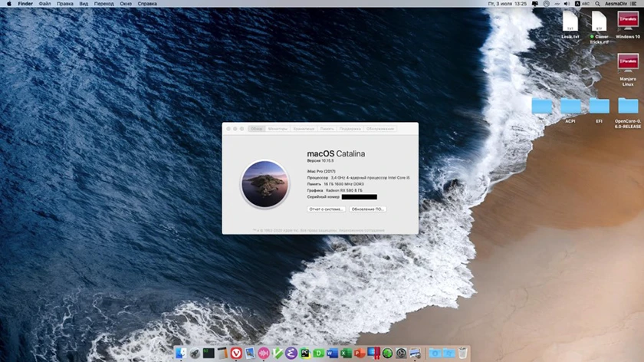This screenshot has height=362, width=644.
Task: Open the Лицензионное соглашение link
Action: point(362,231)
